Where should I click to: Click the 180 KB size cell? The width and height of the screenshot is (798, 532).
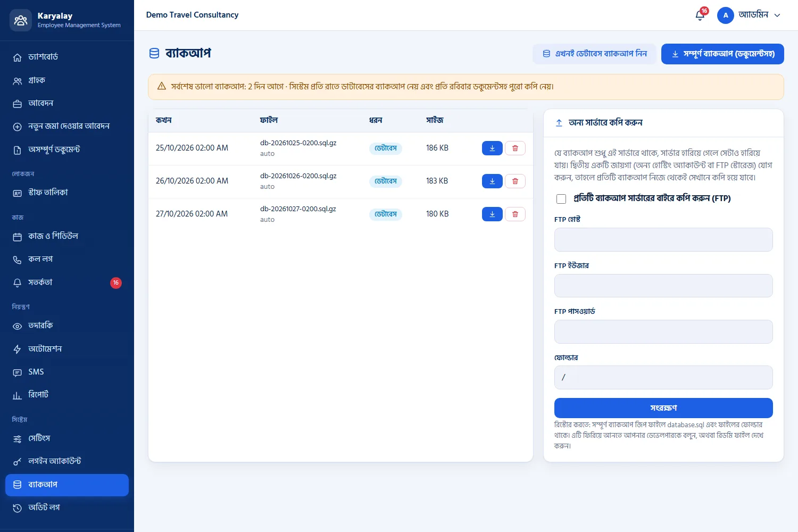437,214
